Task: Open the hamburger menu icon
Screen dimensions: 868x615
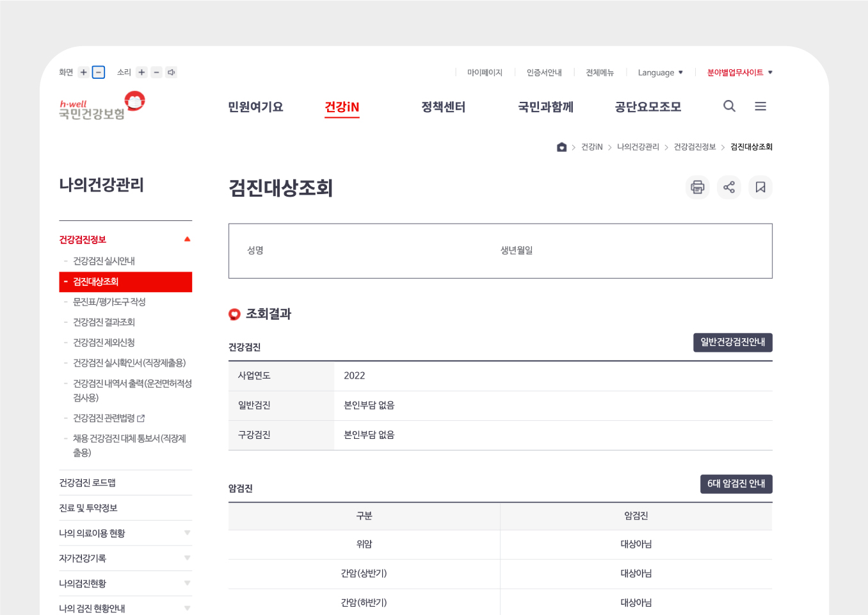Action: click(760, 106)
